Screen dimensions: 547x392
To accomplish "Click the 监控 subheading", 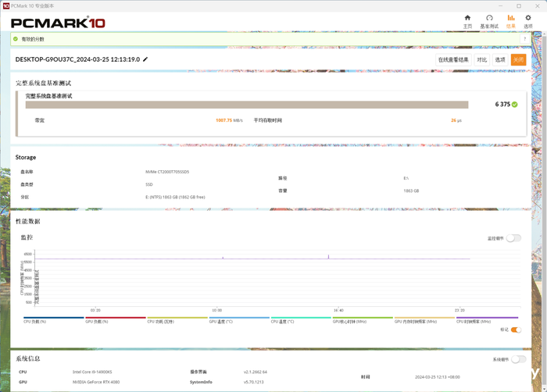I will [x=27, y=237].
